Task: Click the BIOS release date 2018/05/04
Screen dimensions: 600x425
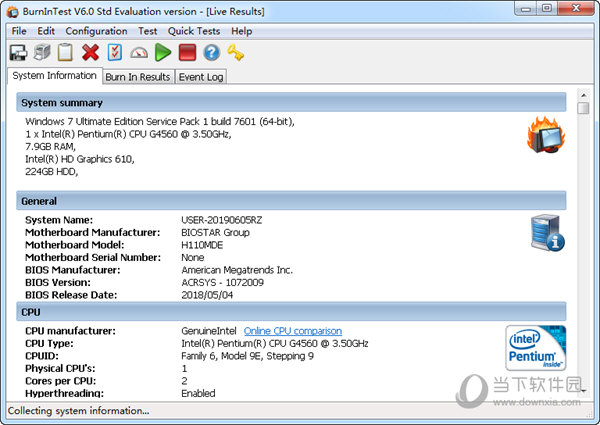Action: click(x=207, y=295)
